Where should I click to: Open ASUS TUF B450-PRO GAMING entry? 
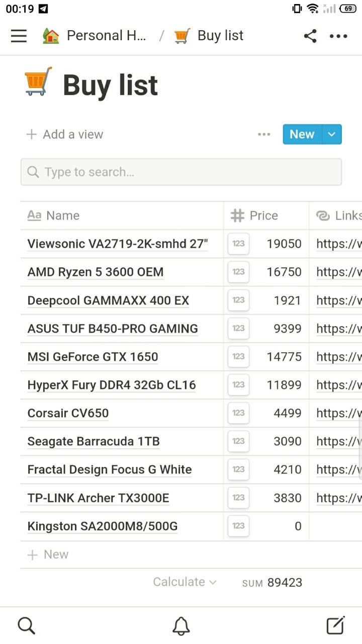[113, 329]
